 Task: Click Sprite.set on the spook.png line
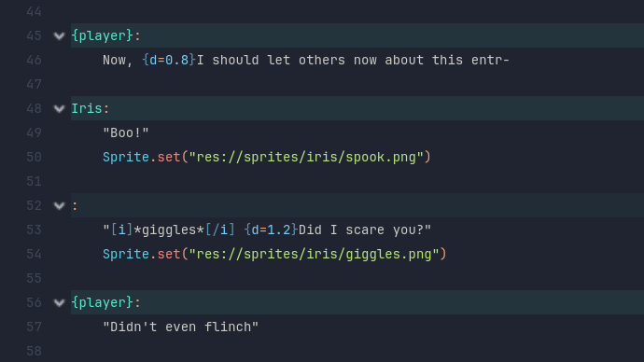[x=142, y=157]
